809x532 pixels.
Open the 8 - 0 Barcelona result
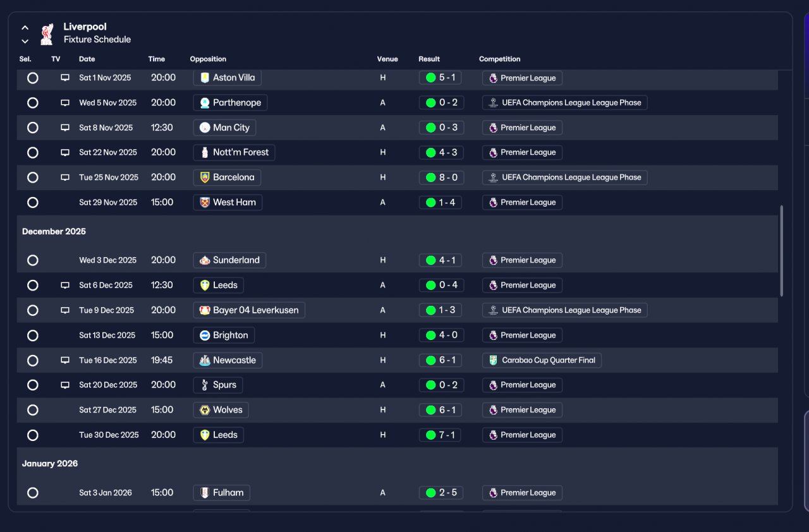(442, 178)
